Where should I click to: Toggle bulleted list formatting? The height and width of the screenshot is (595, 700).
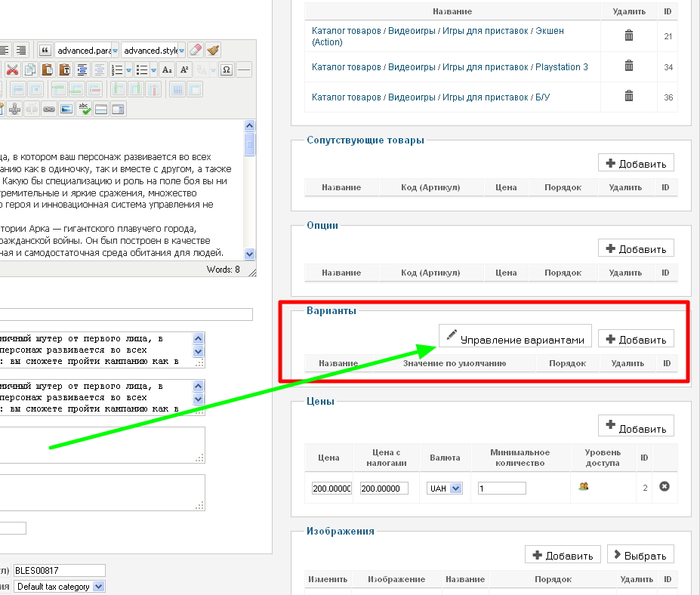(142, 69)
